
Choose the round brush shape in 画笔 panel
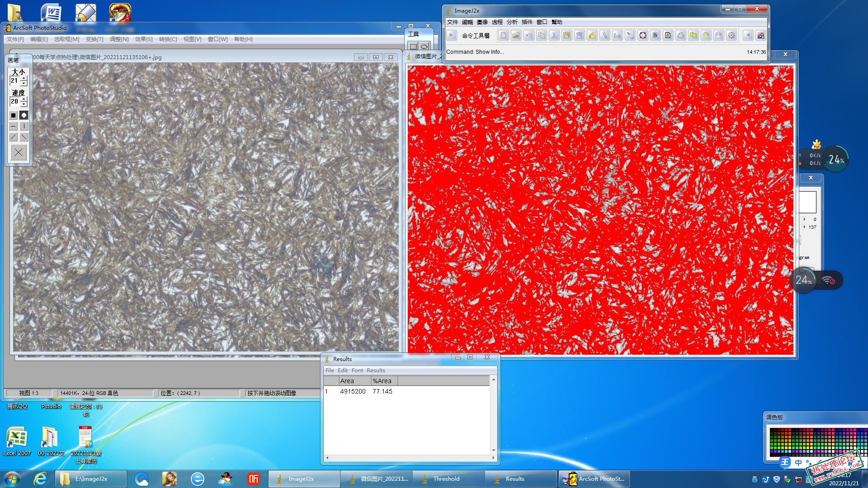[24, 116]
